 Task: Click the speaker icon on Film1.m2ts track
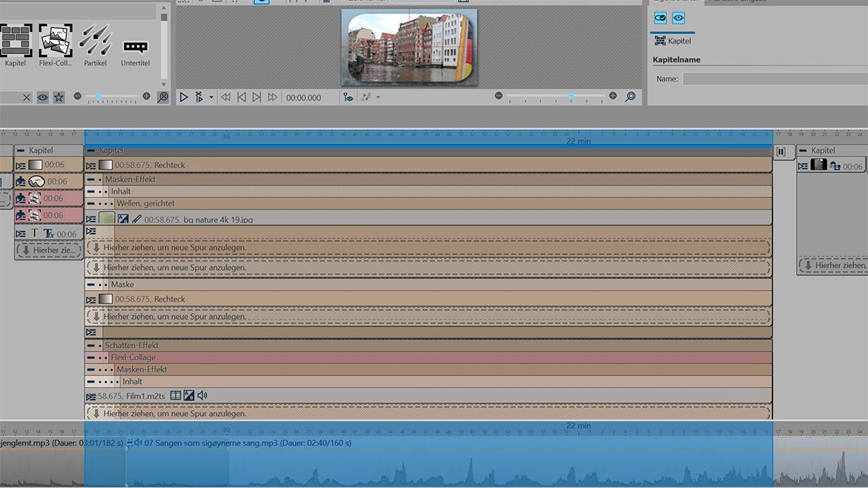(x=202, y=396)
